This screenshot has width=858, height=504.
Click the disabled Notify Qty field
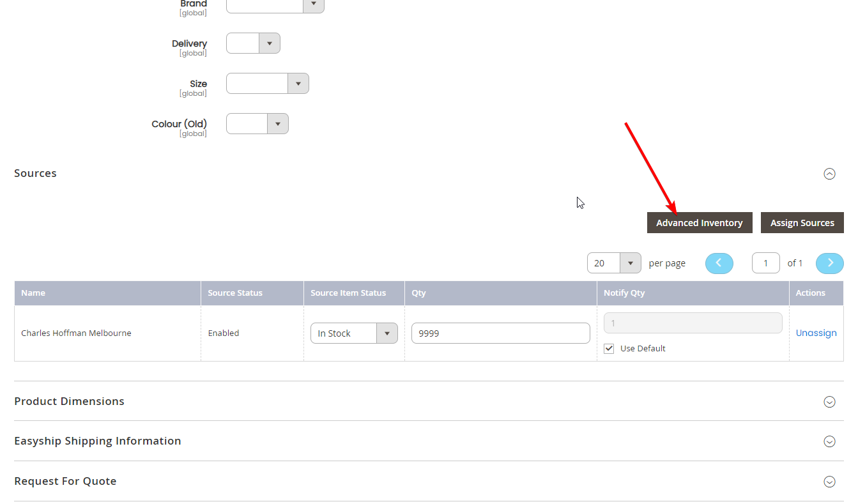click(x=693, y=323)
